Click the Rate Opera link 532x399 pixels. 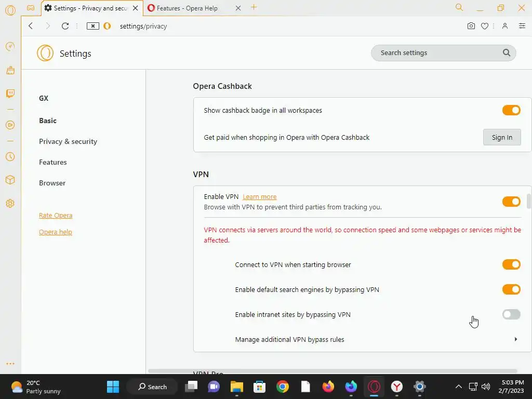click(x=56, y=216)
